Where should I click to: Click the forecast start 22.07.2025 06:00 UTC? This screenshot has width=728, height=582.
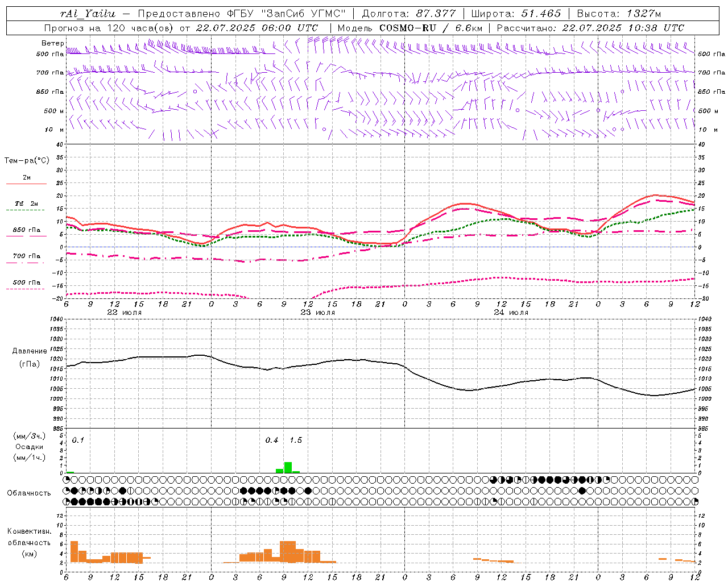[257, 28]
